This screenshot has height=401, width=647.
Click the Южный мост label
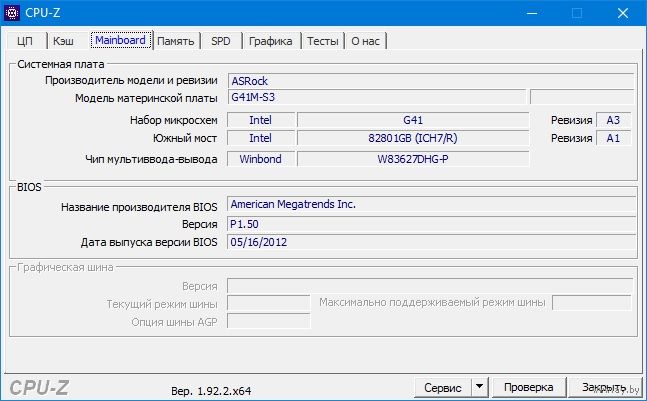(185, 138)
